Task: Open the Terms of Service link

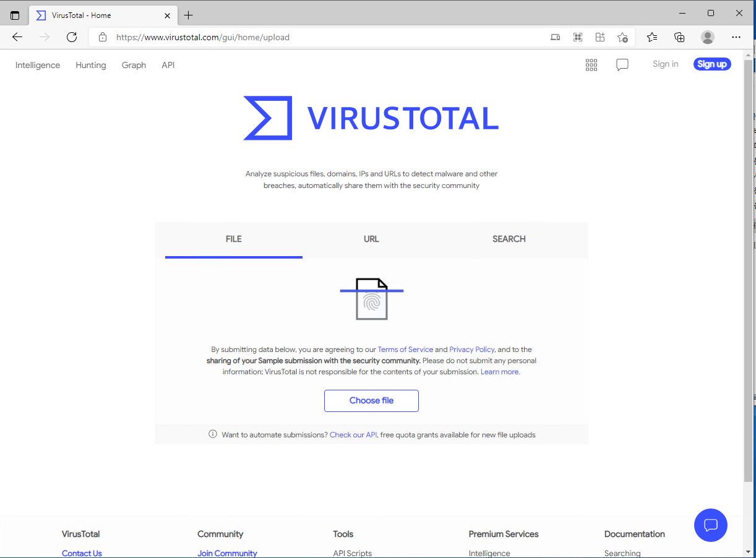Action: tap(405, 350)
